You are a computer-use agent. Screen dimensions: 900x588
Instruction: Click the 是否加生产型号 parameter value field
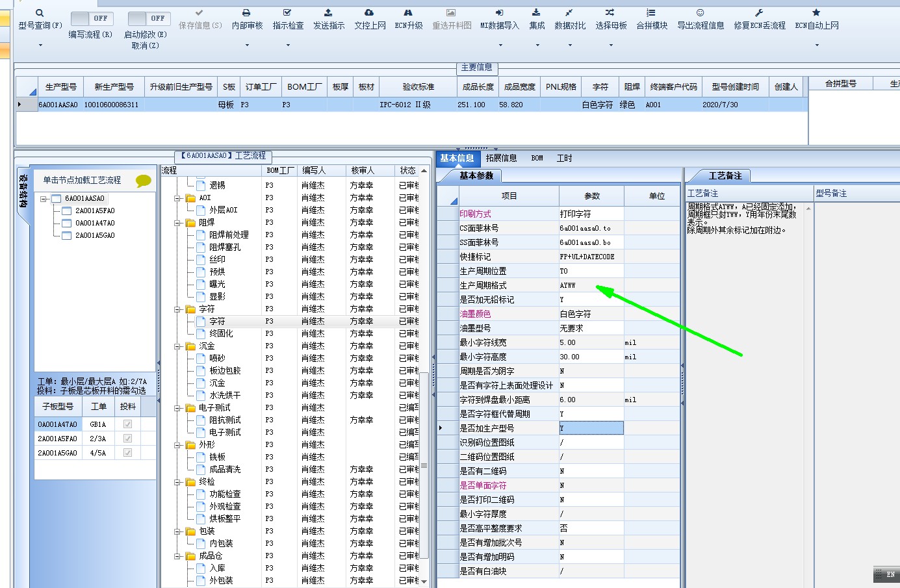[x=591, y=428]
